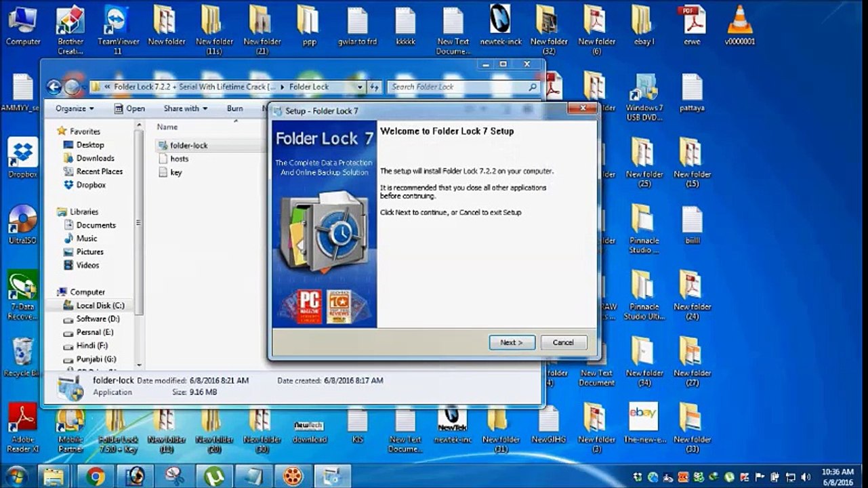
Task: Open Desktop in the Favorites list
Action: pos(83,145)
